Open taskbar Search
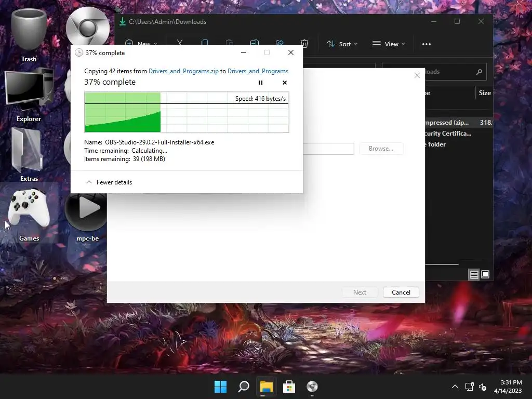 (x=244, y=387)
